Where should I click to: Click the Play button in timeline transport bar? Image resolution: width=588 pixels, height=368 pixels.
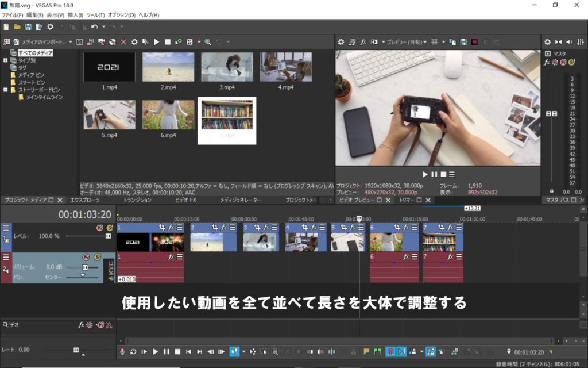[x=155, y=351]
